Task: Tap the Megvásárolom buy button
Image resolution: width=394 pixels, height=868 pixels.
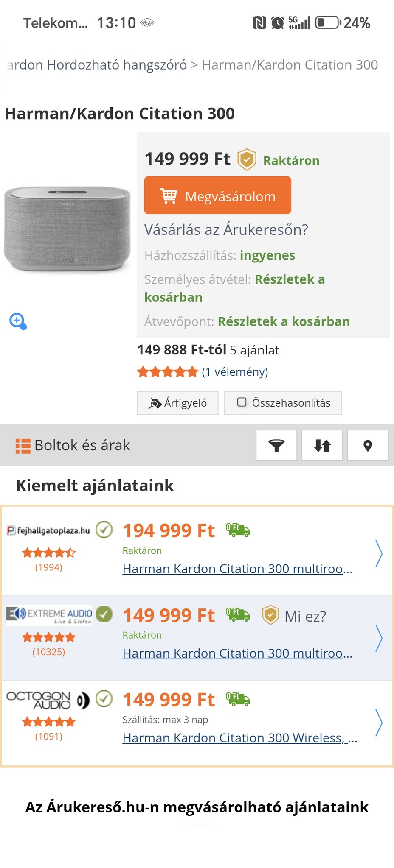Action: [x=218, y=195]
